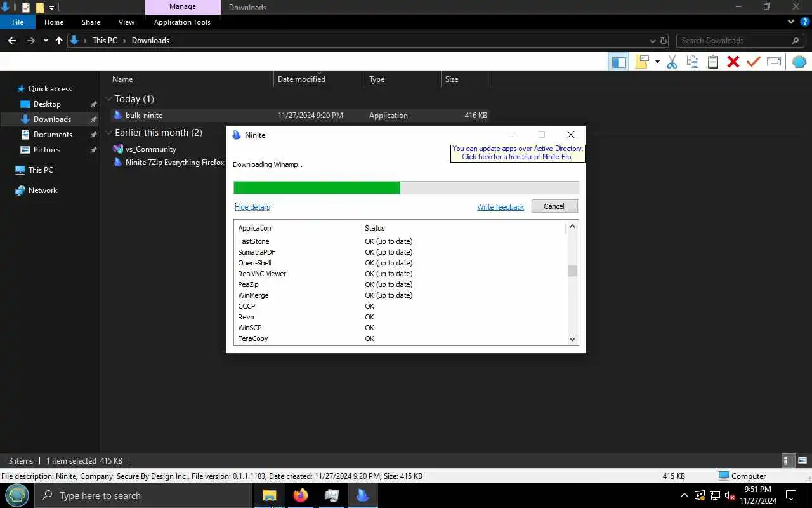Refresh the Downloads folder
This screenshot has height=508, width=812.
(x=664, y=41)
